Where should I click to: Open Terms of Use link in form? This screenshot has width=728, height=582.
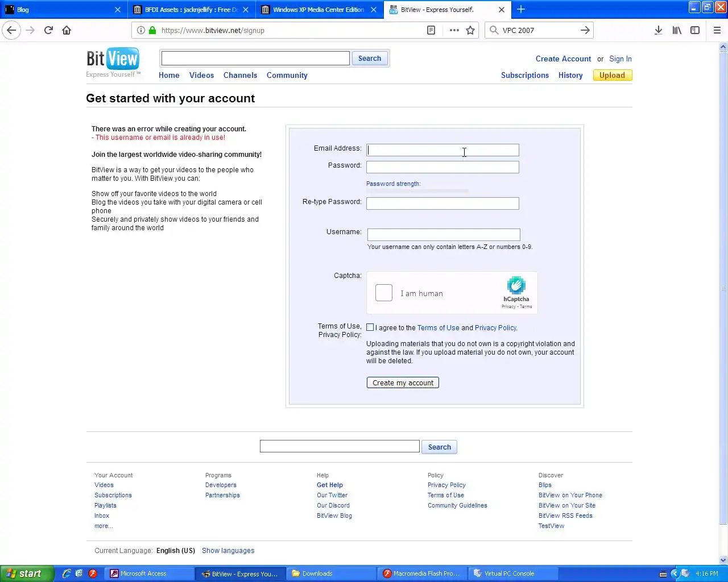coord(438,328)
